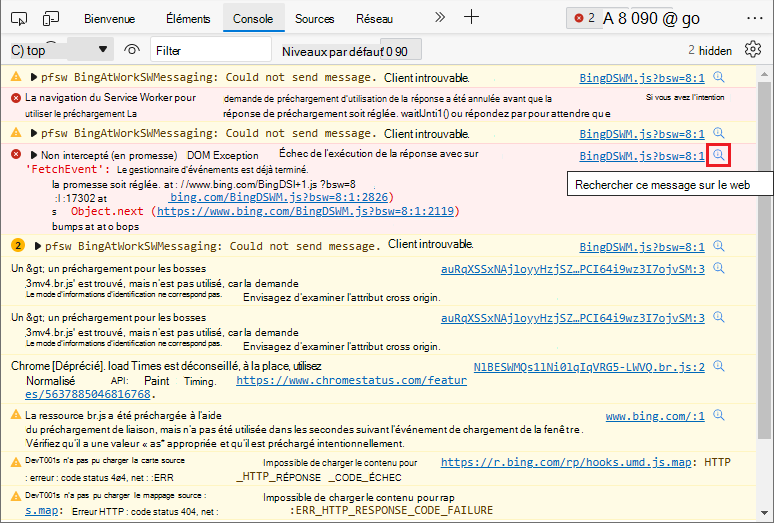Search web for second préchargement bosses message
The height and width of the screenshot is (523, 774).
click(719, 317)
